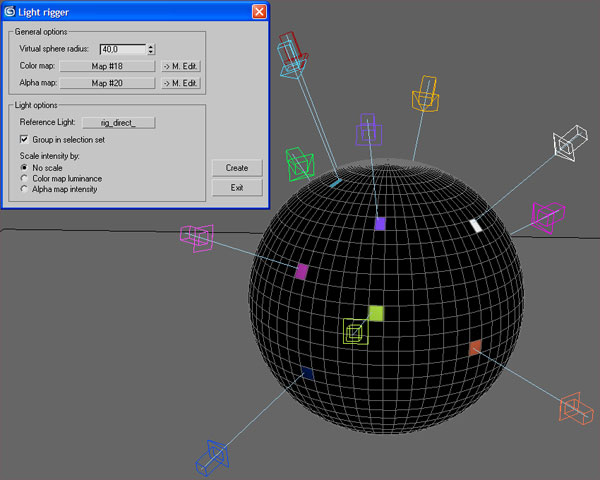This screenshot has height=480, width=600.
Task: Select the blue direct light gizmo
Action: point(212,458)
